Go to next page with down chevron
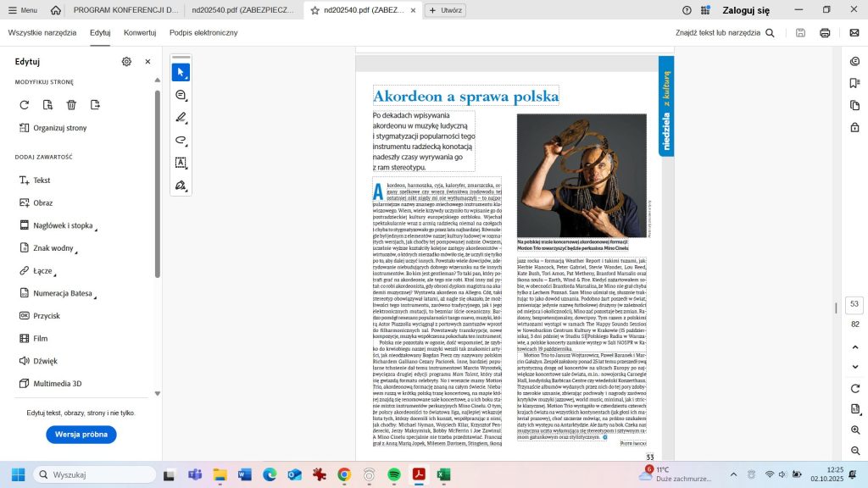The image size is (868, 488). pyautogui.click(x=854, y=367)
